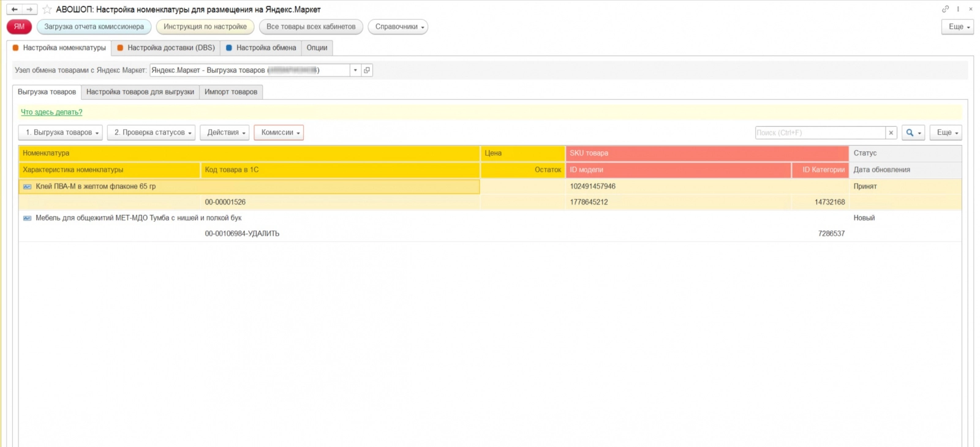980x447 pixels.
Task: Click the image icon beside Мебель для общежитий
Action: tap(28, 218)
